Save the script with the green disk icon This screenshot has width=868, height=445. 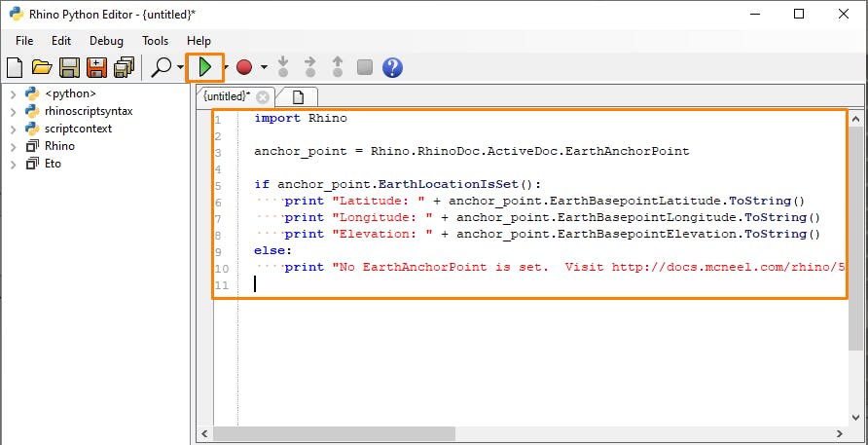click(70, 67)
